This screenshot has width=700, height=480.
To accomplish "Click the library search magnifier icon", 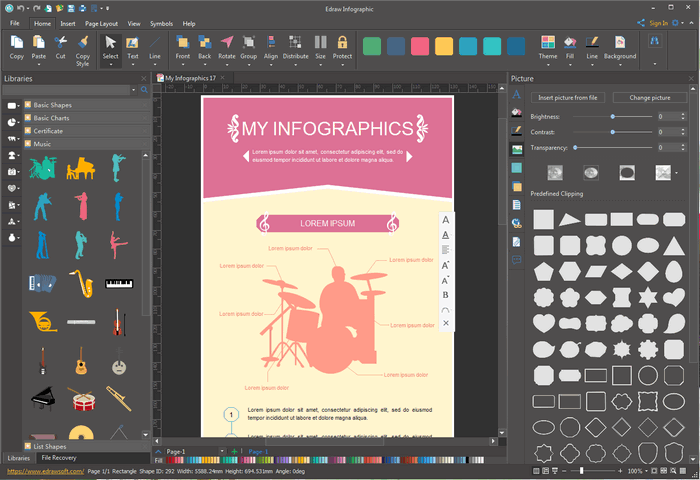I will [x=144, y=90].
